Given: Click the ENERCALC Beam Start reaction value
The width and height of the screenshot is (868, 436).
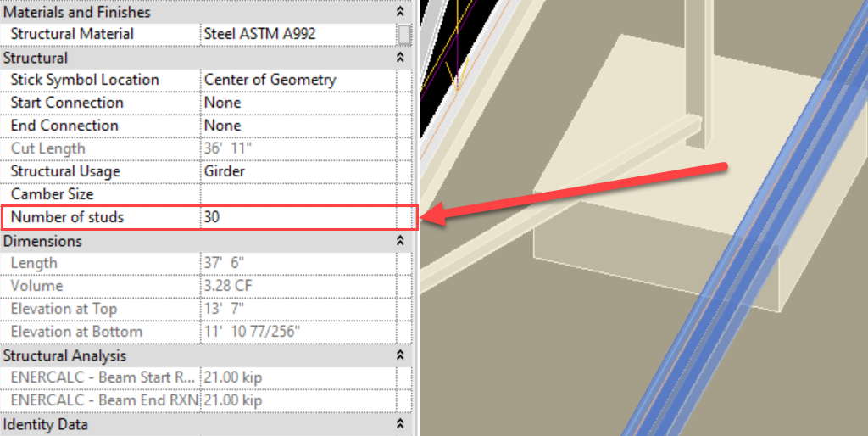Looking at the screenshot, I should (x=297, y=377).
